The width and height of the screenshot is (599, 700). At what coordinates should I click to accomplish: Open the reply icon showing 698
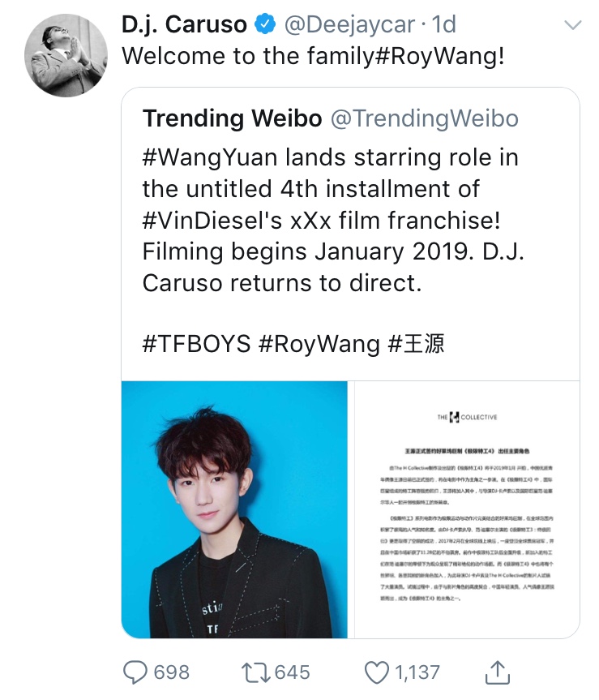click(135, 672)
